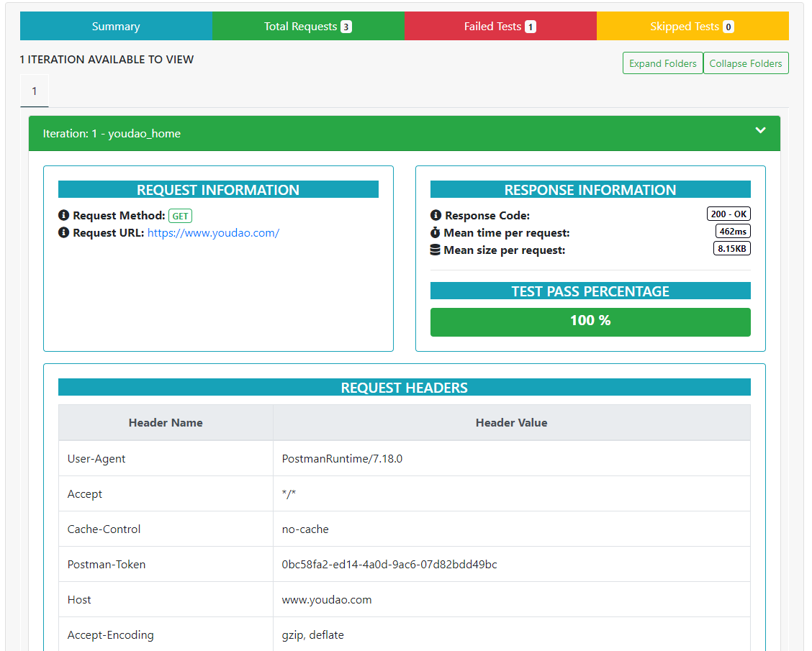Screen dimensions: 812x651
Task: Click the Header Value column header
Action: (512, 423)
